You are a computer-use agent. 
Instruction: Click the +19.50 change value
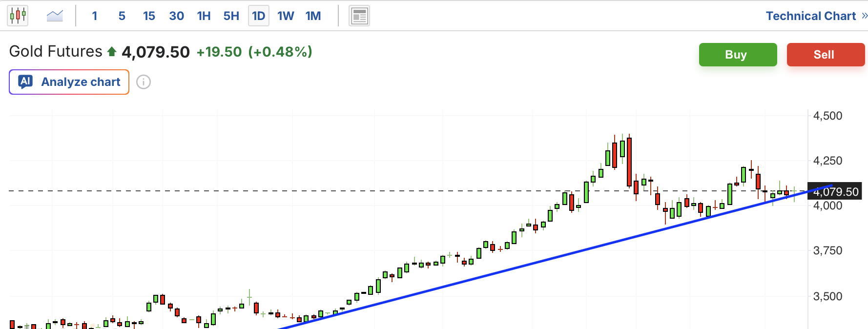[x=219, y=52]
